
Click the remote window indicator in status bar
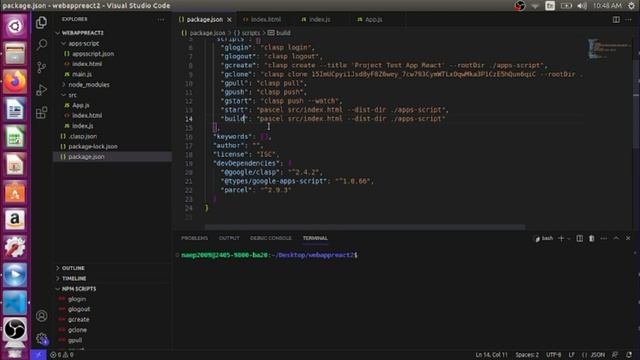coord(39,355)
